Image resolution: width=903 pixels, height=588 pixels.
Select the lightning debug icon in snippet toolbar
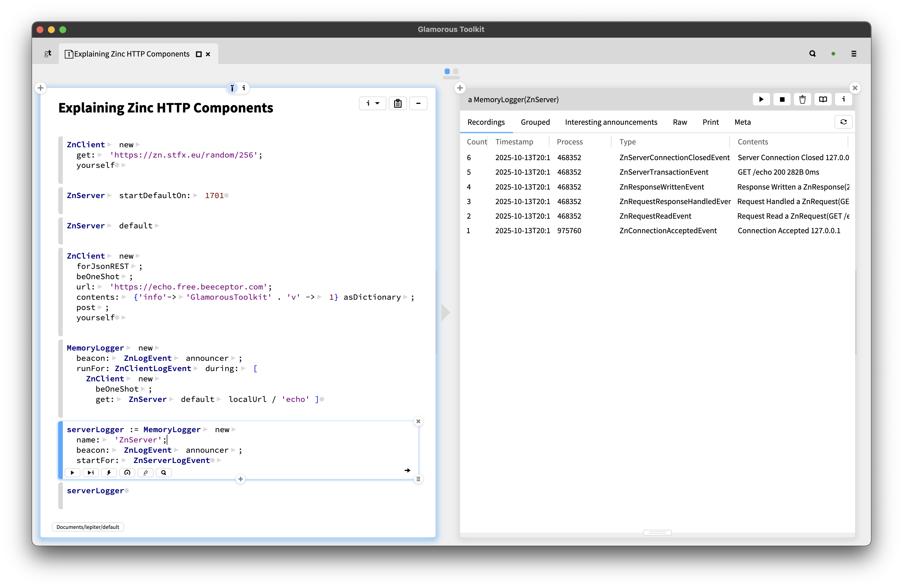(109, 473)
